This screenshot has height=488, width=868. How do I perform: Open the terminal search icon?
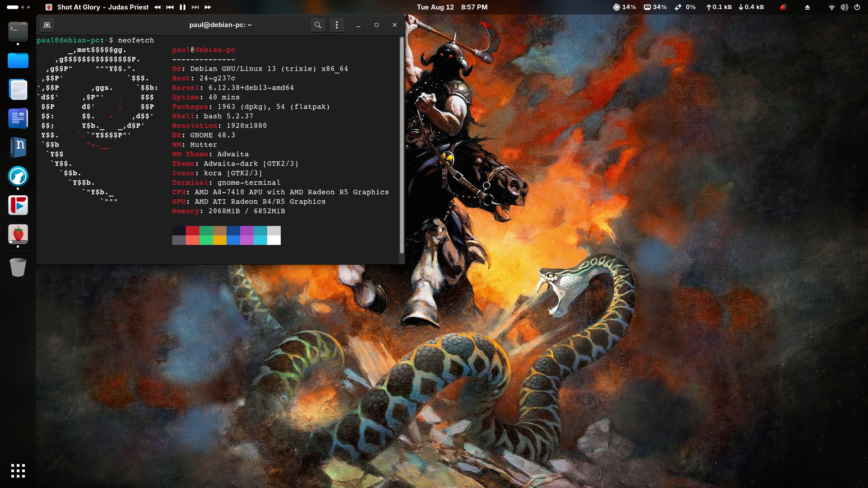pos(318,25)
